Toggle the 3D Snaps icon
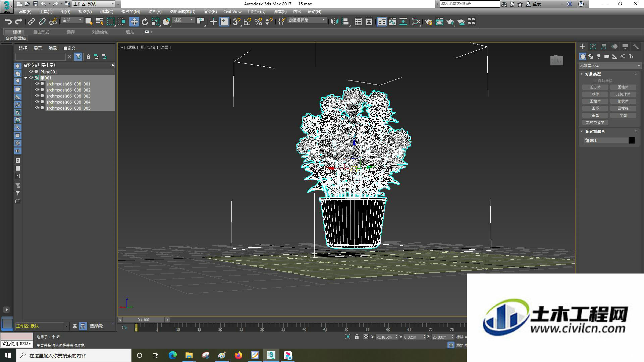The width and height of the screenshot is (644, 362). (x=236, y=22)
